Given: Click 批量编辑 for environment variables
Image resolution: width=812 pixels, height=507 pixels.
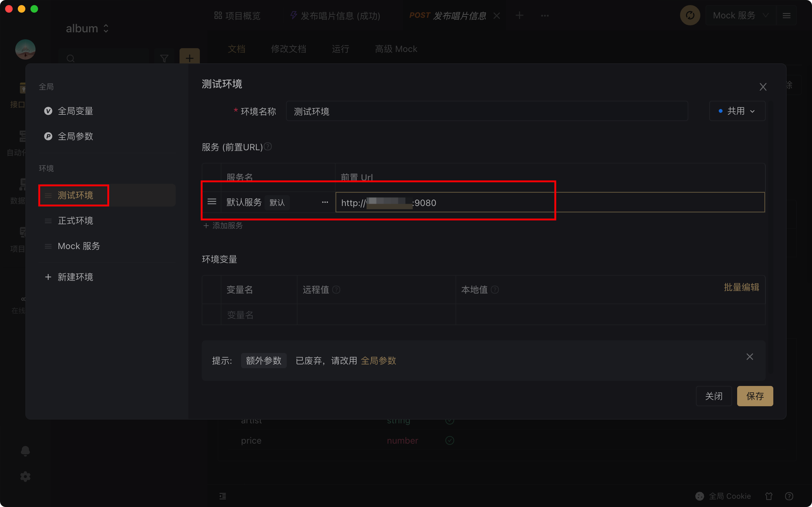Looking at the screenshot, I should tap(741, 287).
